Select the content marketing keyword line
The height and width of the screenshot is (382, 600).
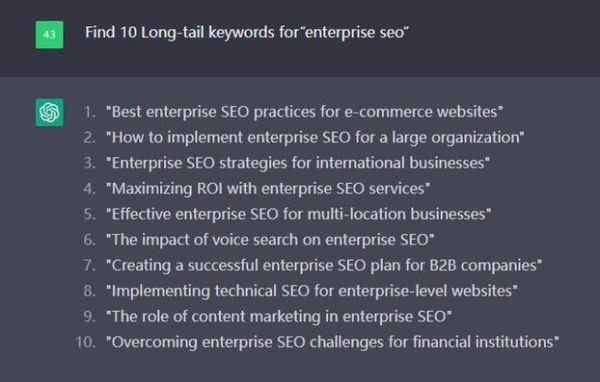279,317
